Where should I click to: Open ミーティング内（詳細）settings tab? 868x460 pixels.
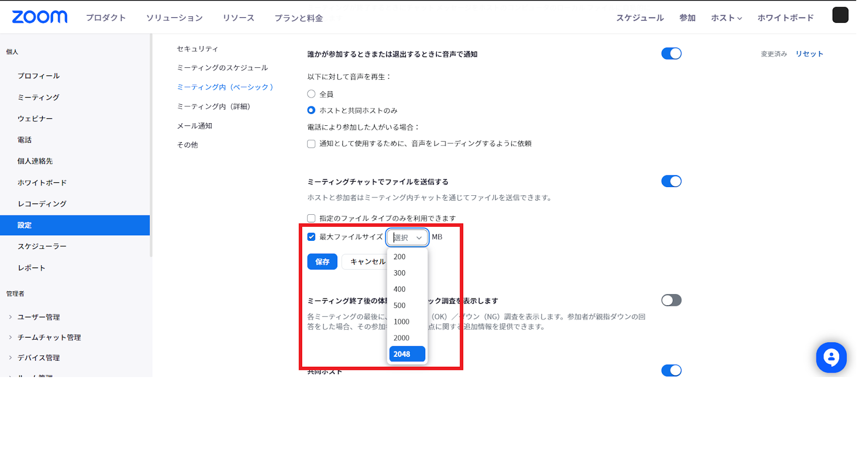click(x=213, y=106)
